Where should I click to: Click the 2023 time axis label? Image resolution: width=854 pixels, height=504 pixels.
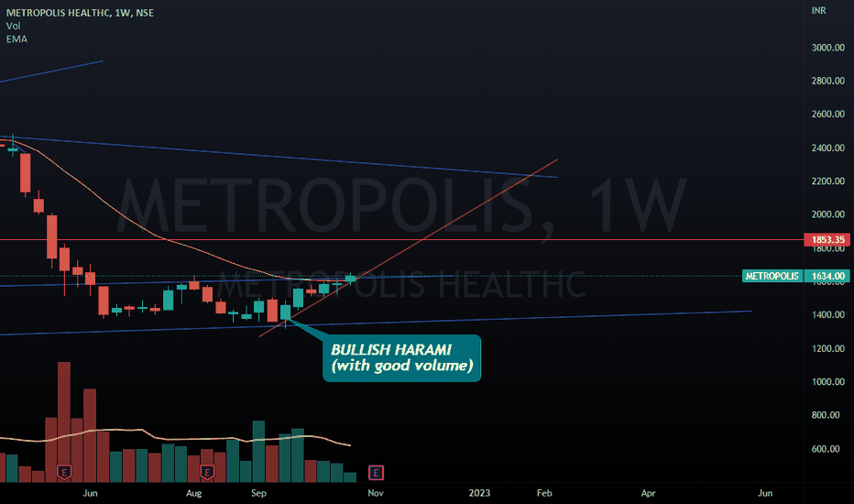click(479, 493)
